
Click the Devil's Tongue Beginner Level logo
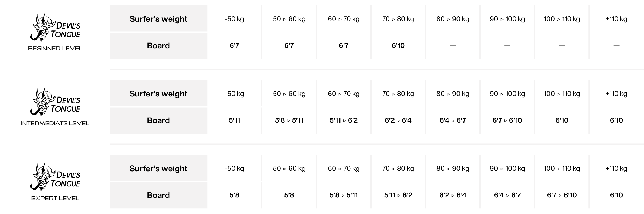pyautogui.click(x=55, y=28)
